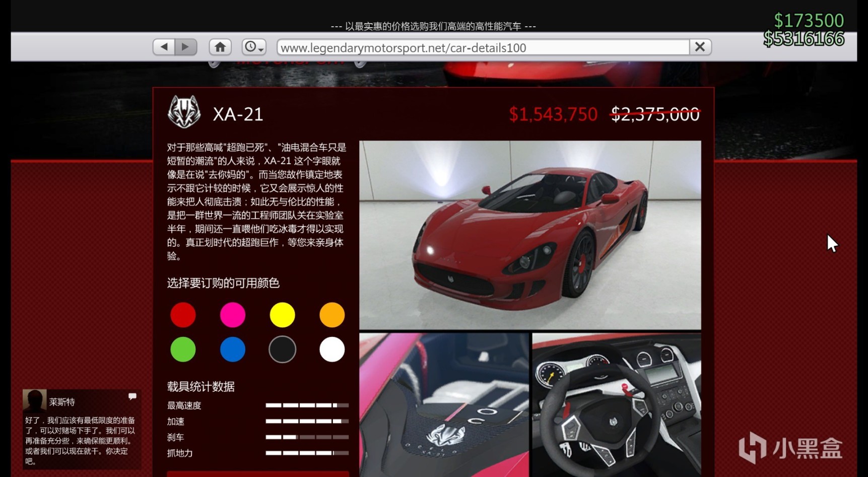Viewport: 868px width, 477px height.
Task: Go back with the browser back arrow
Action: click(164, 47)
